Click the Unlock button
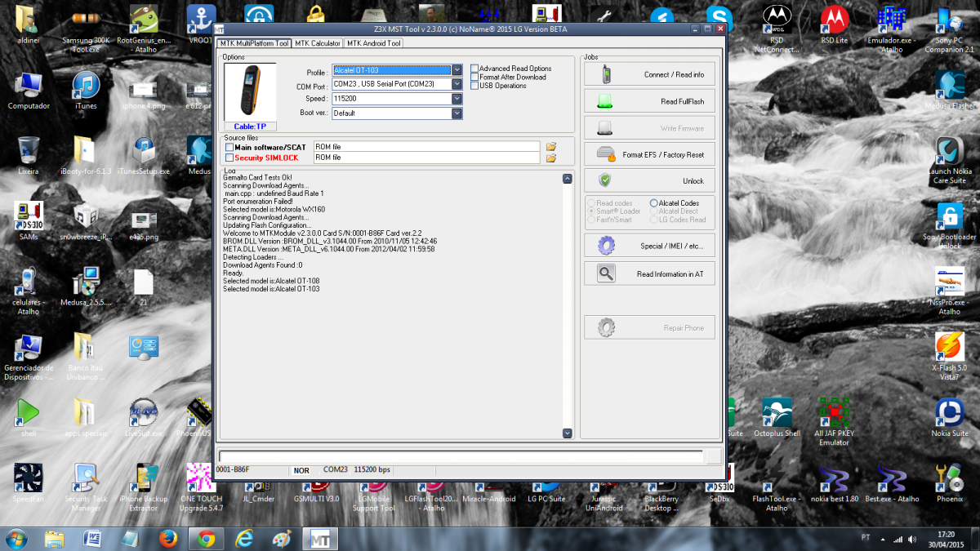This screenshot has height=551, width=980. pos(649,180)
